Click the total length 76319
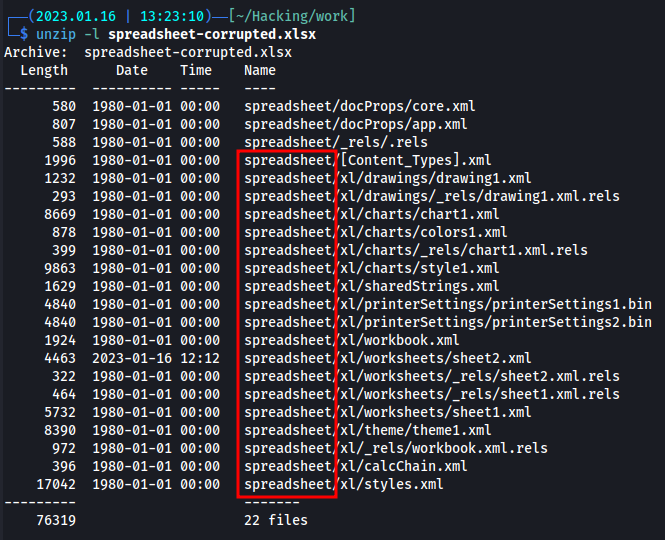This screenshot has height=540, width=665. [56, 520]
